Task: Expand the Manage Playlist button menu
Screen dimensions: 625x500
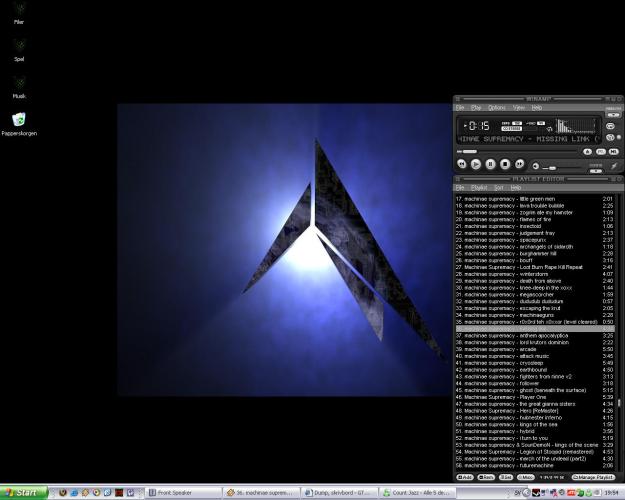Action: point(592,477)
